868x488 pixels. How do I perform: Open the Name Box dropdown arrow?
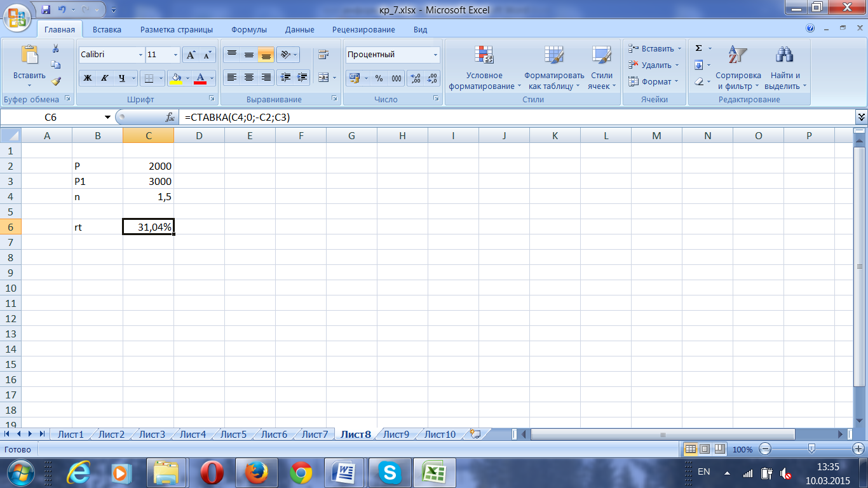[x=107, y=118]
